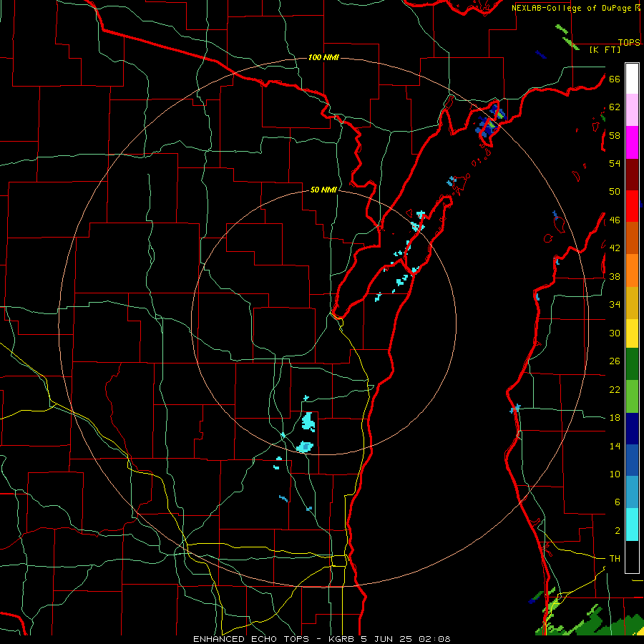Select the light steel-blue legend band
The image size is (644, 644).
click(x=632, y=492)
